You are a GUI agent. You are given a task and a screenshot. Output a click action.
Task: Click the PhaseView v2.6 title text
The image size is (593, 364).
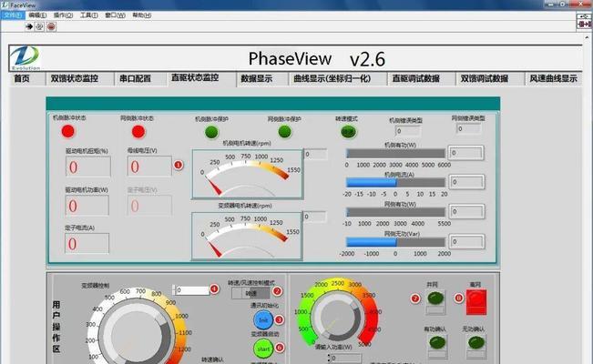tap(317, 59)
